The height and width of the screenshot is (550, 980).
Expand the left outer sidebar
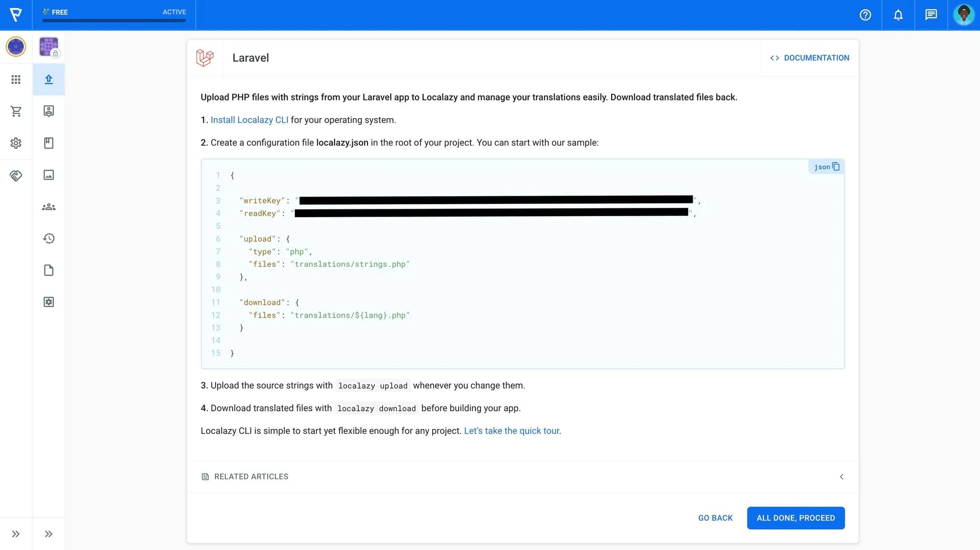16,534
